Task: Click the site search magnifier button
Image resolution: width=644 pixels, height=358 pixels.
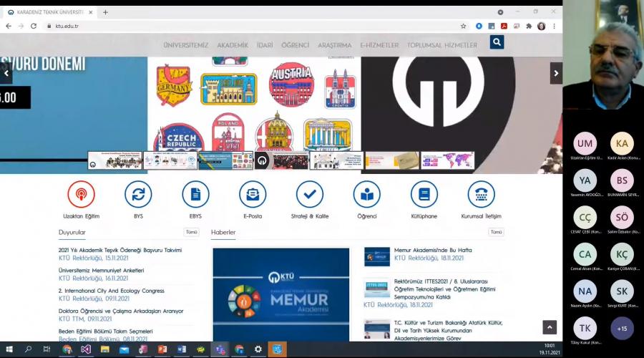Action: tap(497, 42)
